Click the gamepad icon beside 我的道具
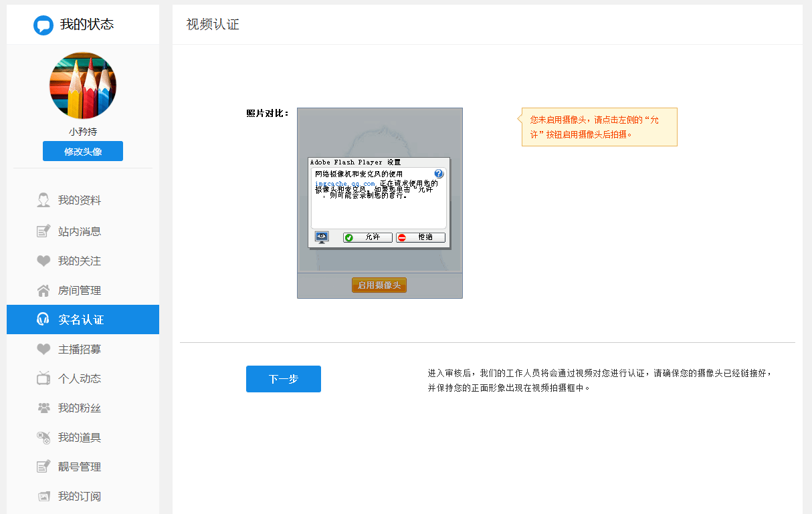812x514 pixels. (43, 437)
